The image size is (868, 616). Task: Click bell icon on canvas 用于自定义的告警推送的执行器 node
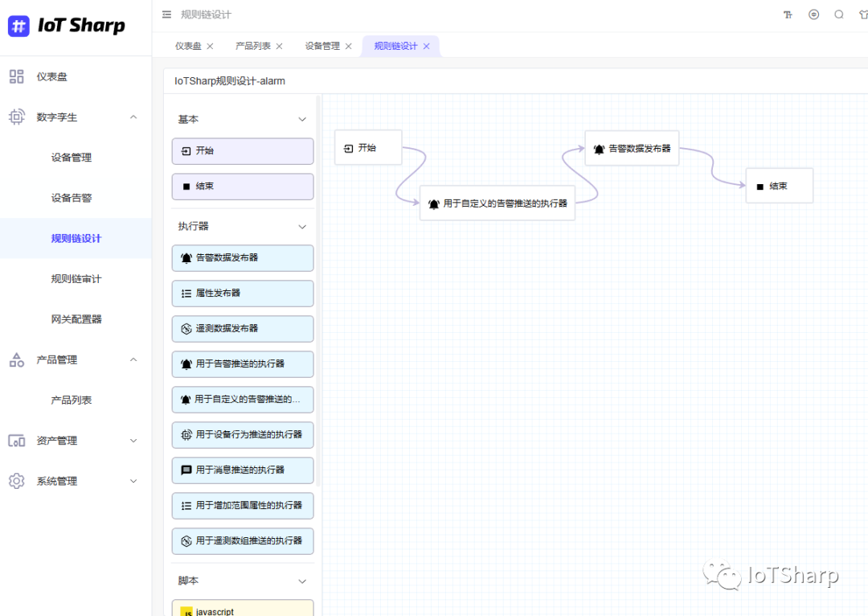[434, 204]
